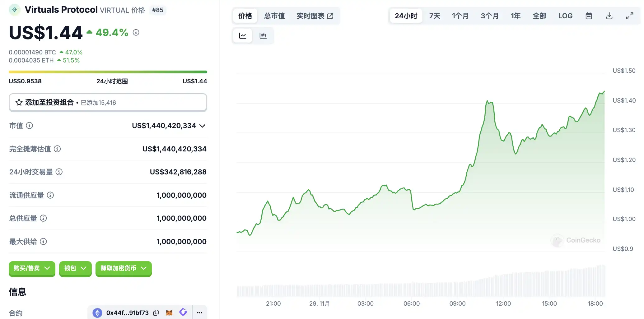This screenshot has width=644, height=319.
Task: Toggle the LOG scale on chart
Action: (x=565, y=16)
